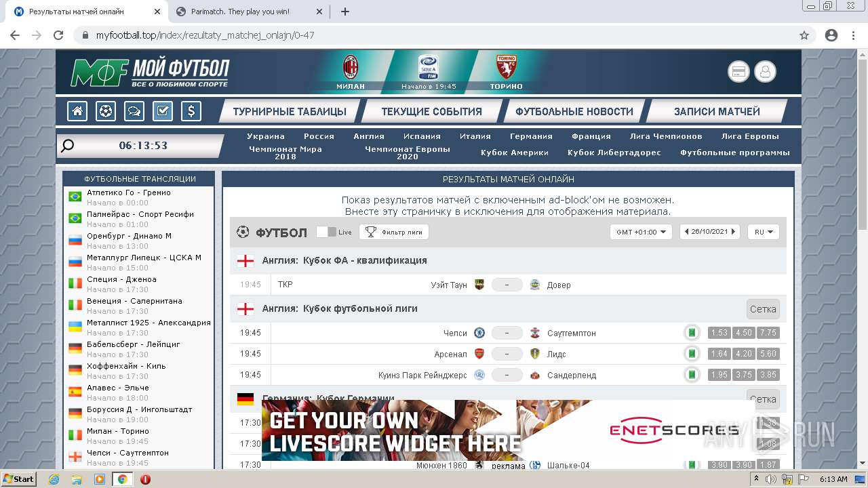This screenshot has height=488, width=868.
Task: Open the GMT +01:00 timezone dropdown
Action: click(x=641, y=232)
